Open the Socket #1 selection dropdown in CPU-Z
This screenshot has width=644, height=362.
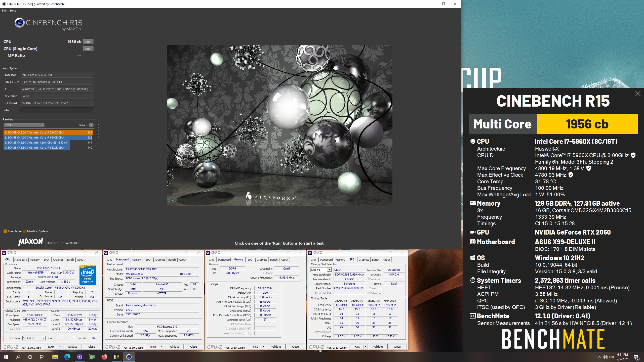pyautogui.click(x=43, y=338)
